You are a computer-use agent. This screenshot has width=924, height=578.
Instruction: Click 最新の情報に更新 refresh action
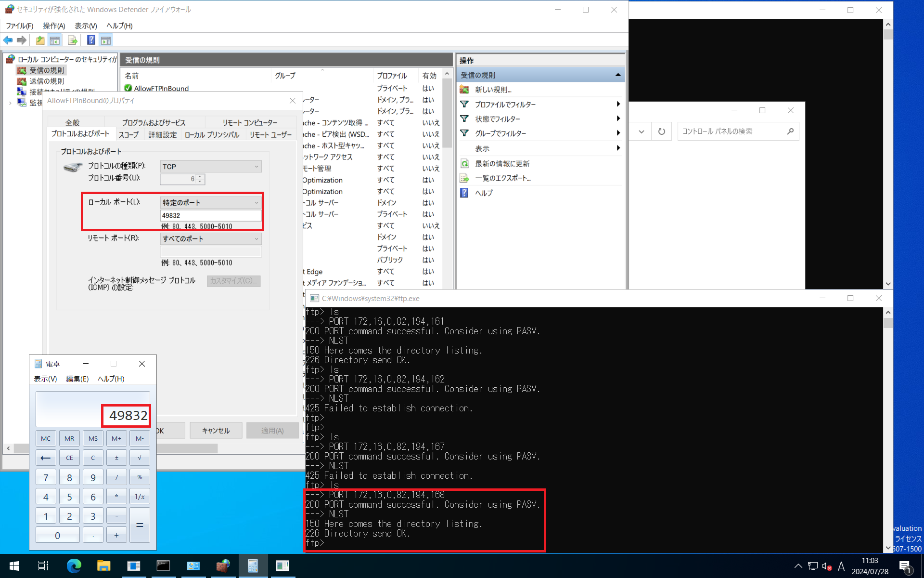tap(502, 164)
